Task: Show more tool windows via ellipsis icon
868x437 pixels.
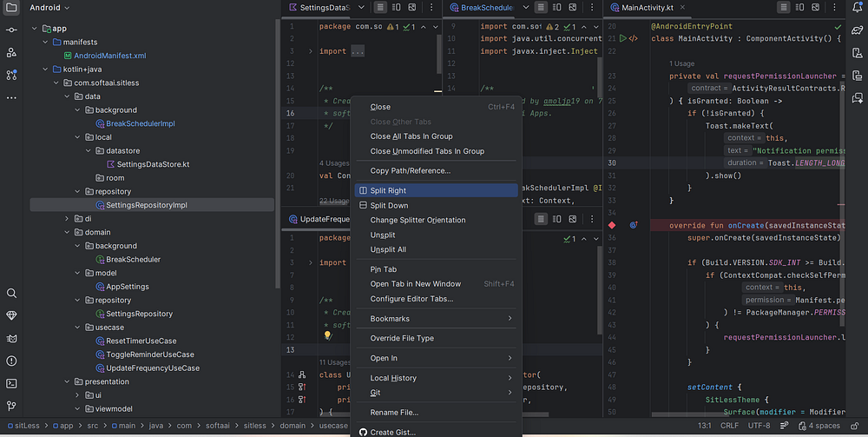Action: 11,97
